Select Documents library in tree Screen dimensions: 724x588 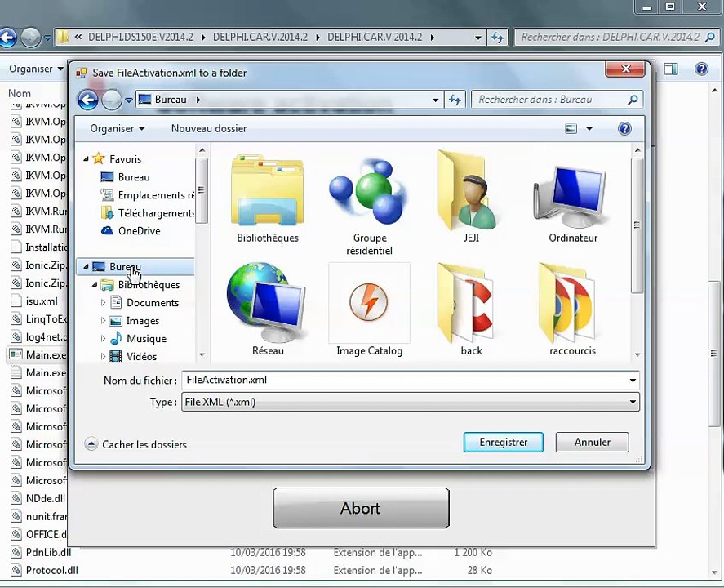[144, 302]
